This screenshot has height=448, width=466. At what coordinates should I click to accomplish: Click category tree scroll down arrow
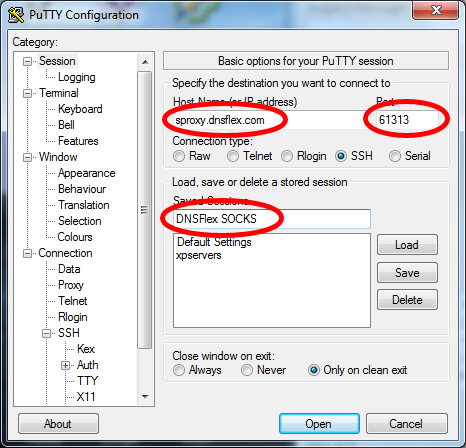pyautogui.click(x=145, y=396)
